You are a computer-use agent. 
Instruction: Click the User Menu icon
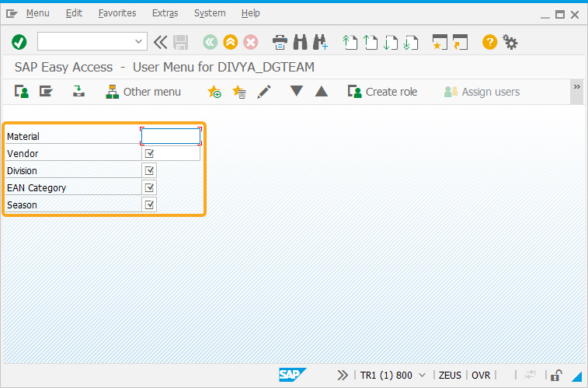pos(22,92)
